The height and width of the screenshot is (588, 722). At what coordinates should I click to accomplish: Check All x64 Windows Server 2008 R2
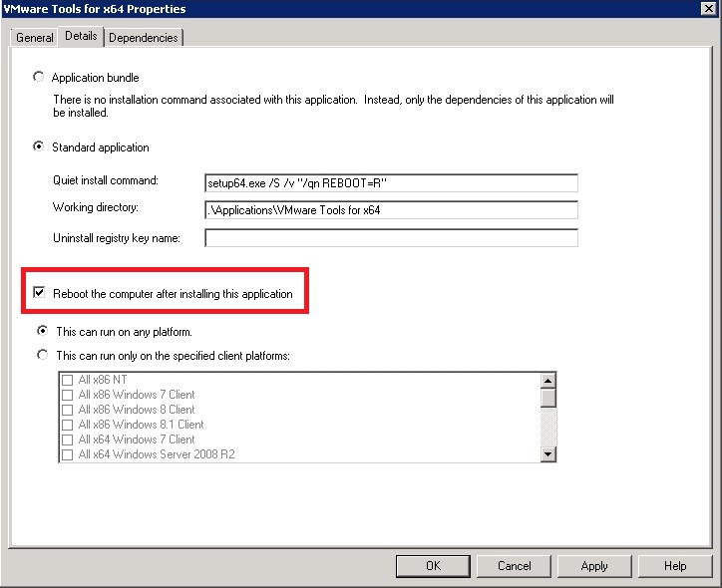pyautogui.click(x=67, y=454)
